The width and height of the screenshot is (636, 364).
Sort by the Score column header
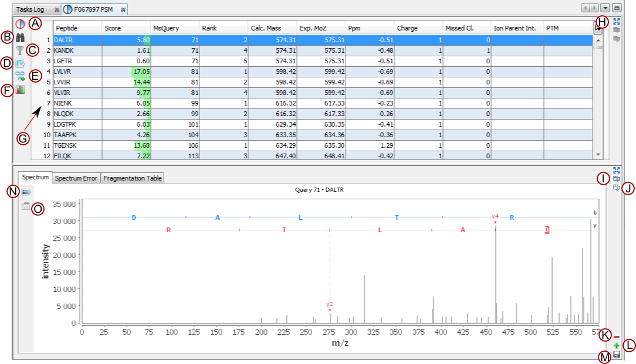click(126, 28)
